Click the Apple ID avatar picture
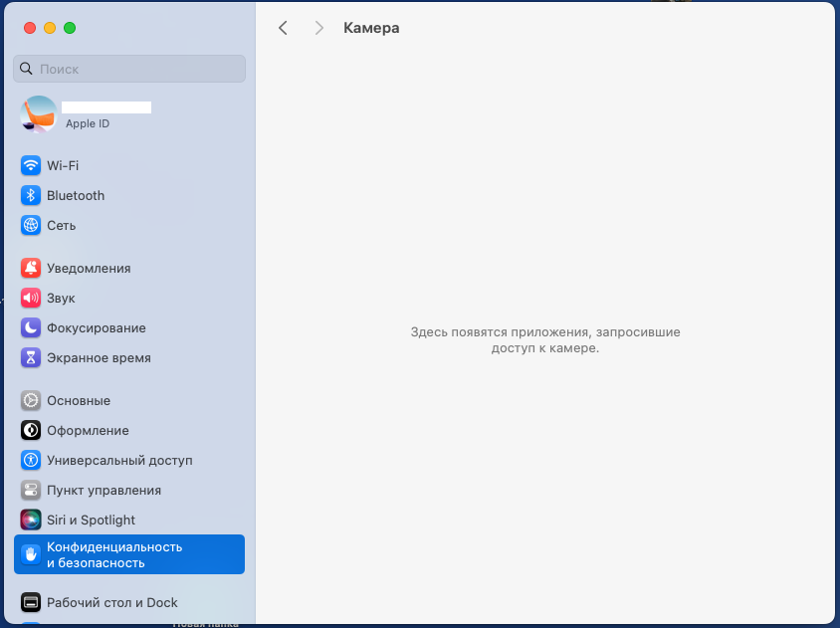Screen dimensions: 840x628 [x=39, y=114]
